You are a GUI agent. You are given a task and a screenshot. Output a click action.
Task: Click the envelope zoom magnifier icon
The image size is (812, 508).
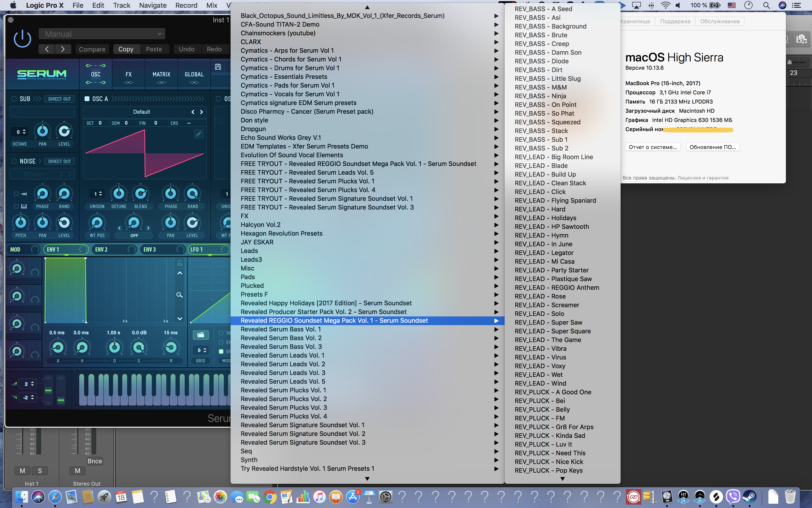tap(180, 295)
